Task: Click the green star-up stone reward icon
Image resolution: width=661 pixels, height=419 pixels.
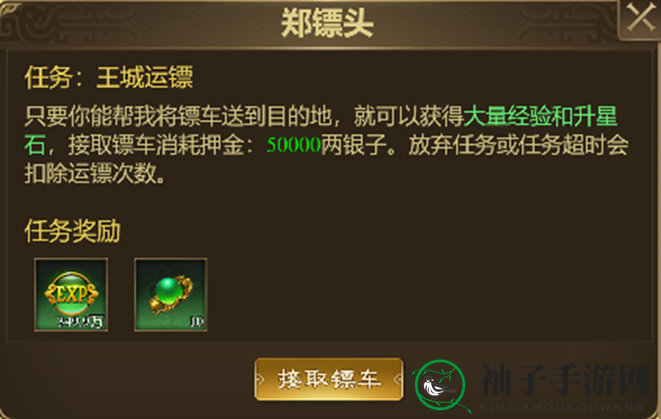Action: coord(171,295)
